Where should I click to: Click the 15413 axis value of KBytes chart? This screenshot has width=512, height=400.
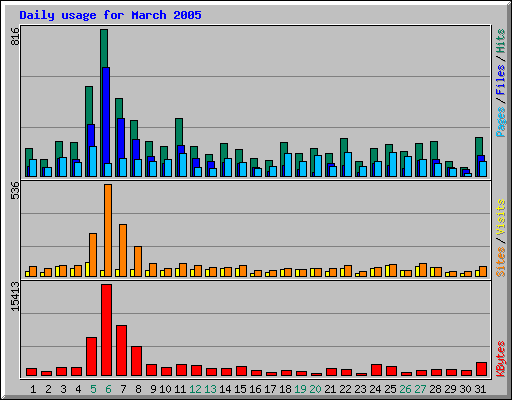point(15,297)
